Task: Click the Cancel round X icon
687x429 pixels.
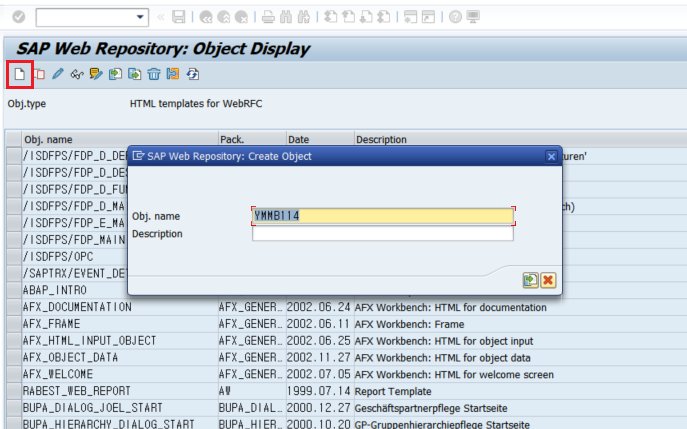Action: pos(241,17)
